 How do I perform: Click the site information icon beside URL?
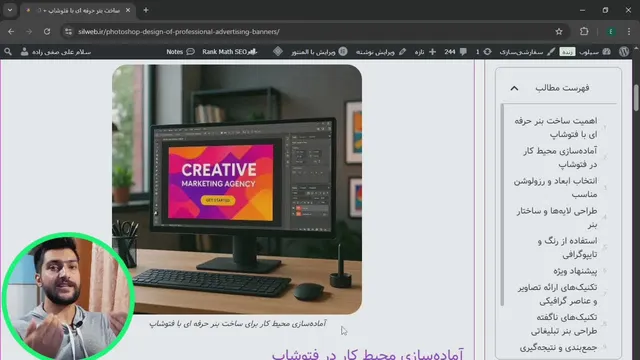[x=68, y=31]
